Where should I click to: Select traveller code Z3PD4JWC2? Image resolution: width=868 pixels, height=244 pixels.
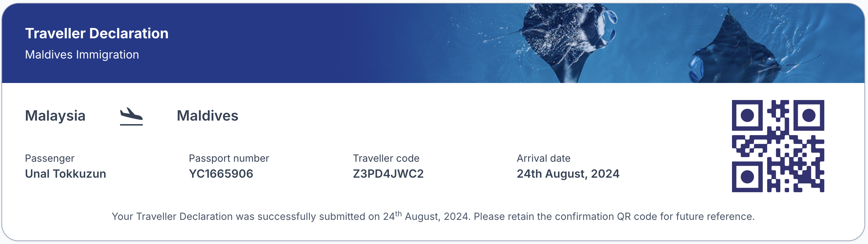(x=388, y=174)
